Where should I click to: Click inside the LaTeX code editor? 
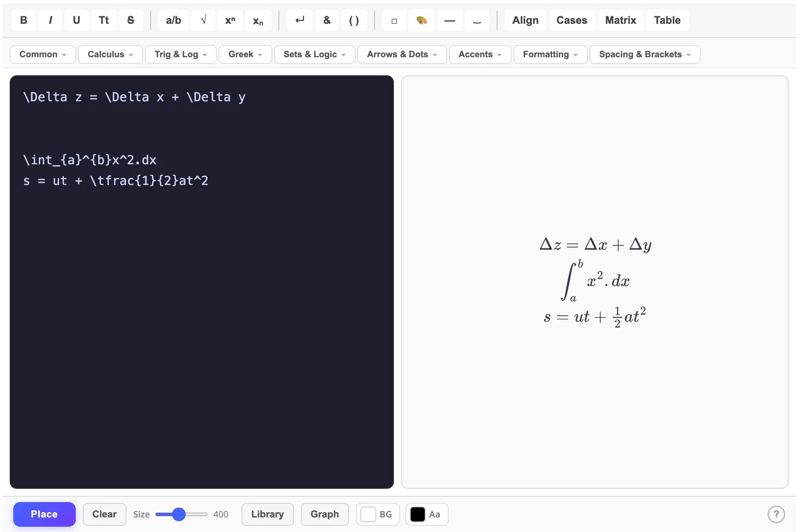point(202,282)
